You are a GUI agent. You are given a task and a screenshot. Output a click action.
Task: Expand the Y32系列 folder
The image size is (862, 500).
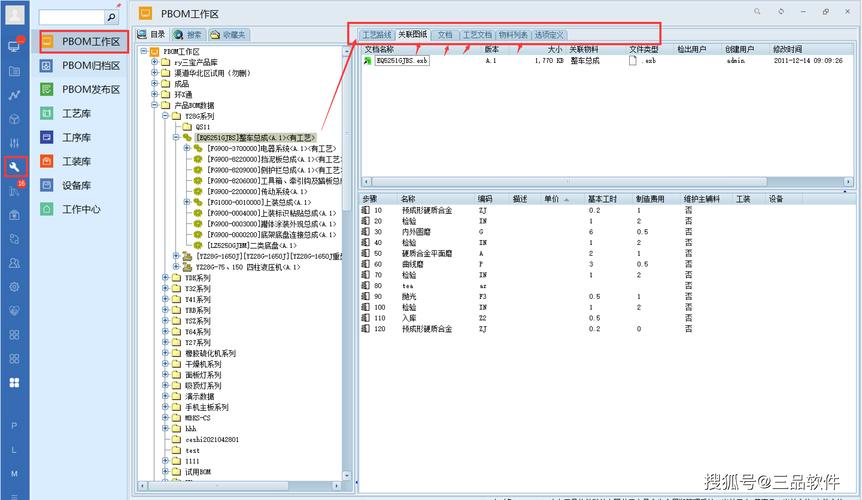pyautogui.click(x=165, y=288)
